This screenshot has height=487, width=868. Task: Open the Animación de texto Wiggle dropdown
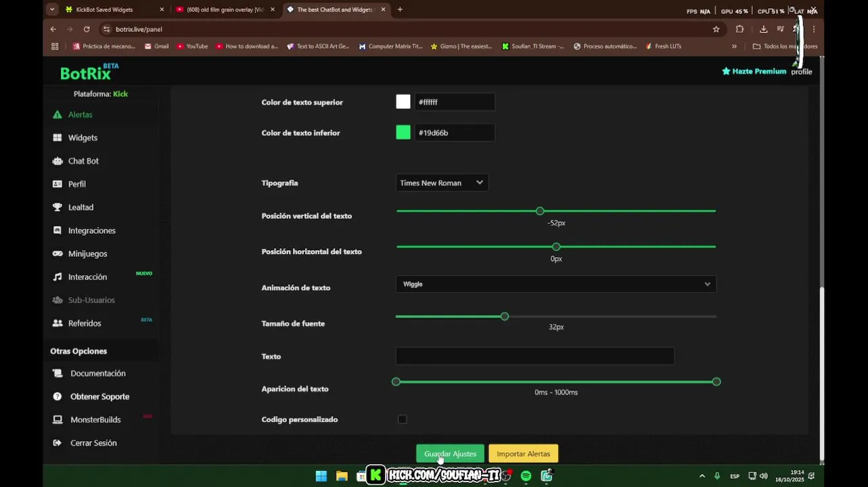(x=556, y=284)
